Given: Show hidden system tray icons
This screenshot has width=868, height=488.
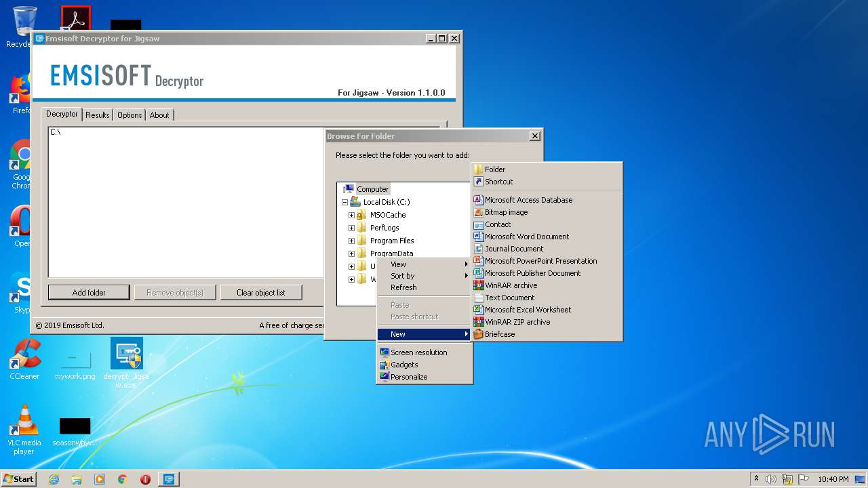Looking at the screenshot, I should click(756, 479).
